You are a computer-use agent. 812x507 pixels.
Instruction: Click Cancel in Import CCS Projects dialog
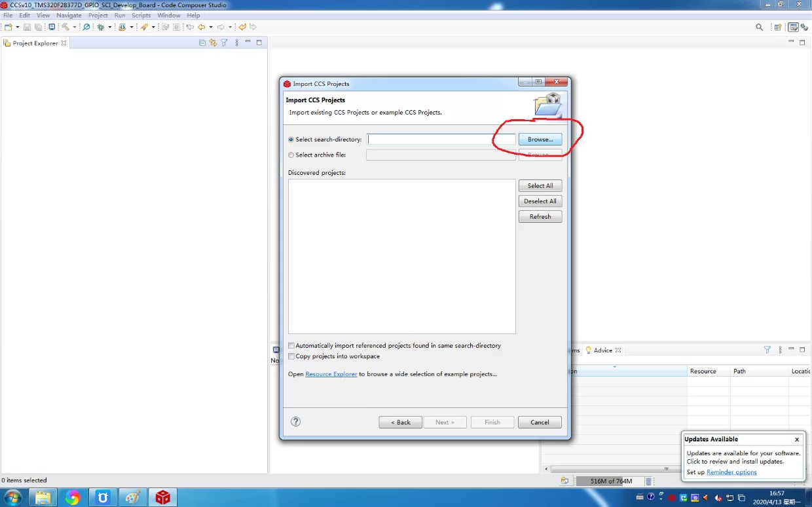[x=540, y=423]
